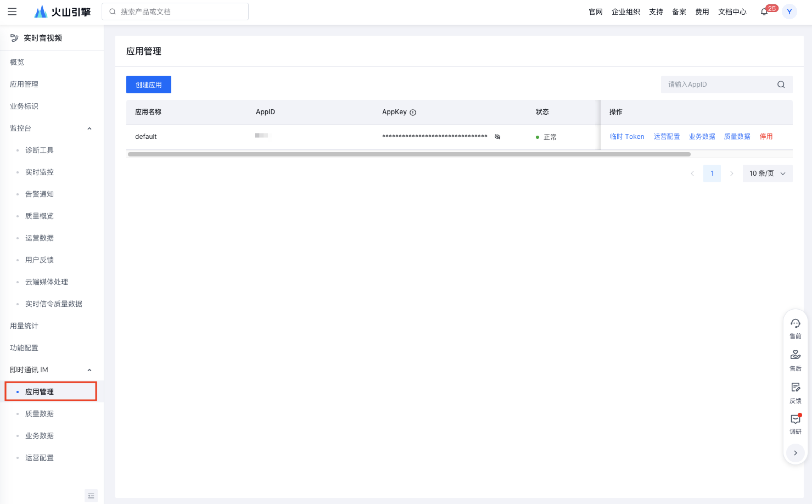Go to the next page arrow
The image size is (812, 504).
click(x=731, y=173)
